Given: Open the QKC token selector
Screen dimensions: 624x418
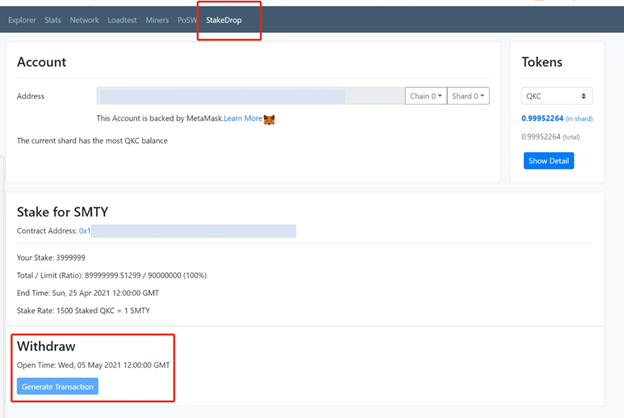Looking at the screenshot, I should pyautogui.click(x=557, y=96).
